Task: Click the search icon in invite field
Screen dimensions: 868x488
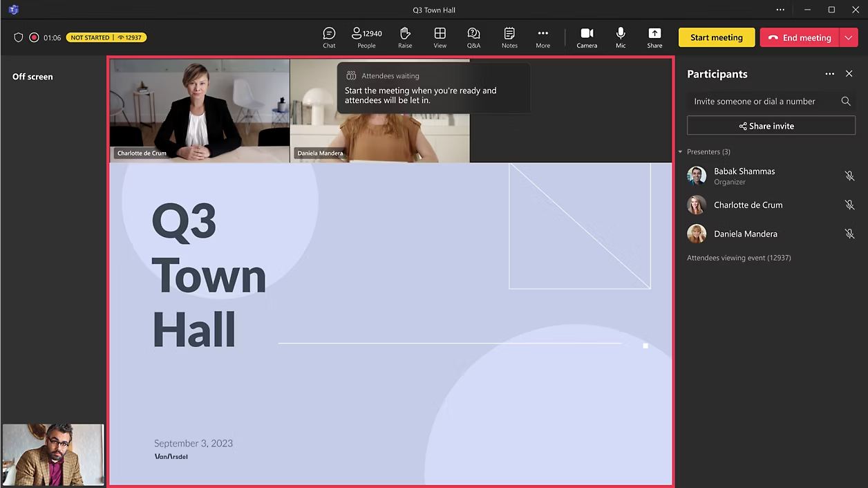Action: 845,101
